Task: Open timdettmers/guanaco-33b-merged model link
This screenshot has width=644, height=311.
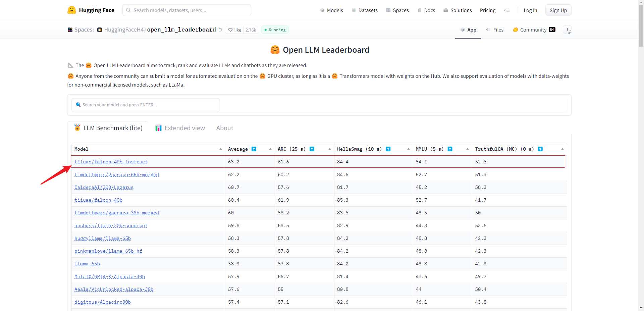Action: point(117,213)
